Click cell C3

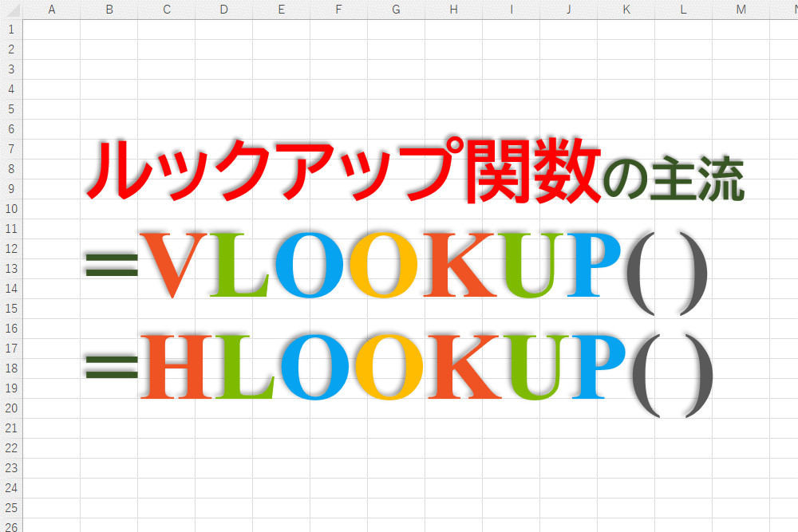pyautogui.click(x=166, y=69)
